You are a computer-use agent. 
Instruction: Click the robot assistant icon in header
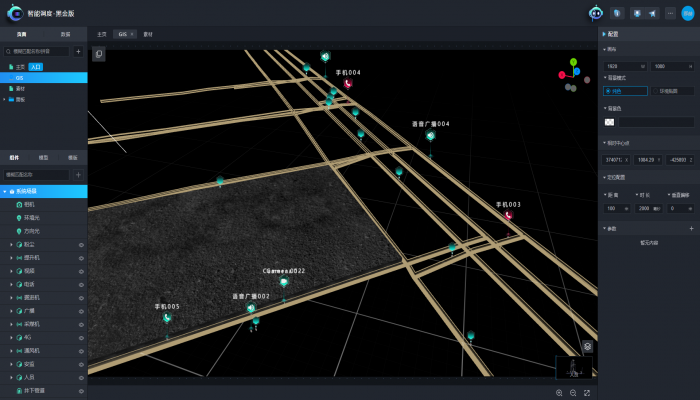[x=596, y=13]
